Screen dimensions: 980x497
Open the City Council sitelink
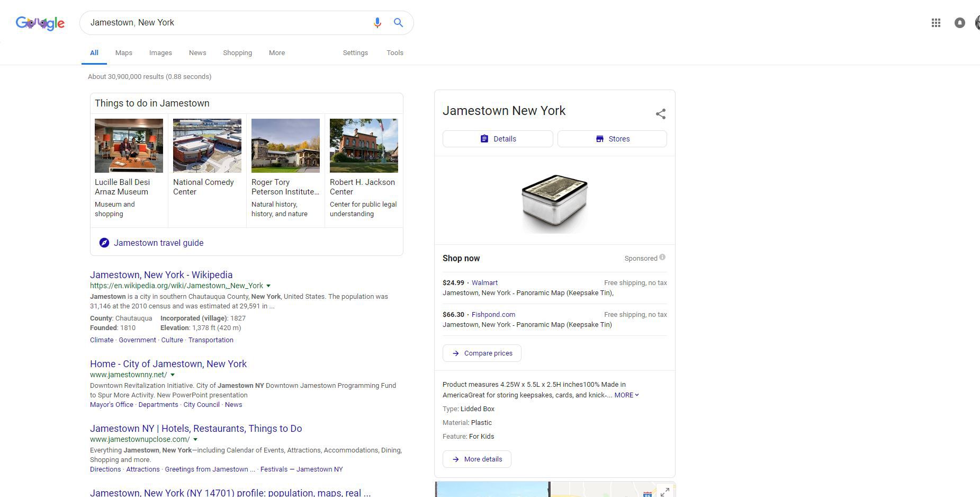click(x=201, y=405)
